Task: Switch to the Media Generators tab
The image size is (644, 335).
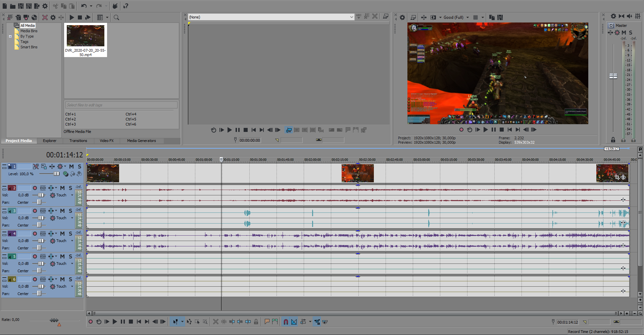Action: [141, 141]
